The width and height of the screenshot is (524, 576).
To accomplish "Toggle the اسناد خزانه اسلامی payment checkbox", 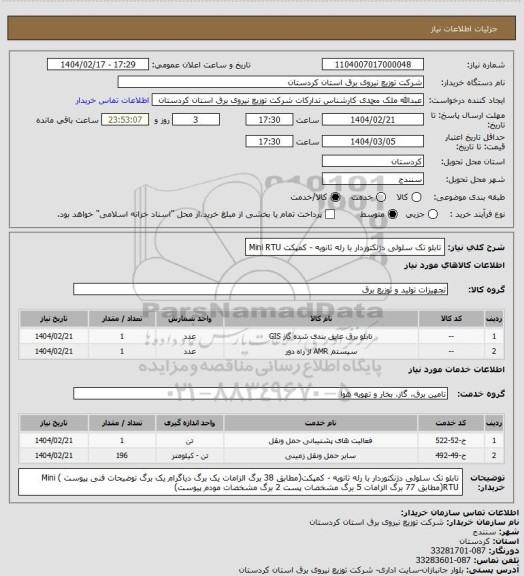I will pos(330,214).
